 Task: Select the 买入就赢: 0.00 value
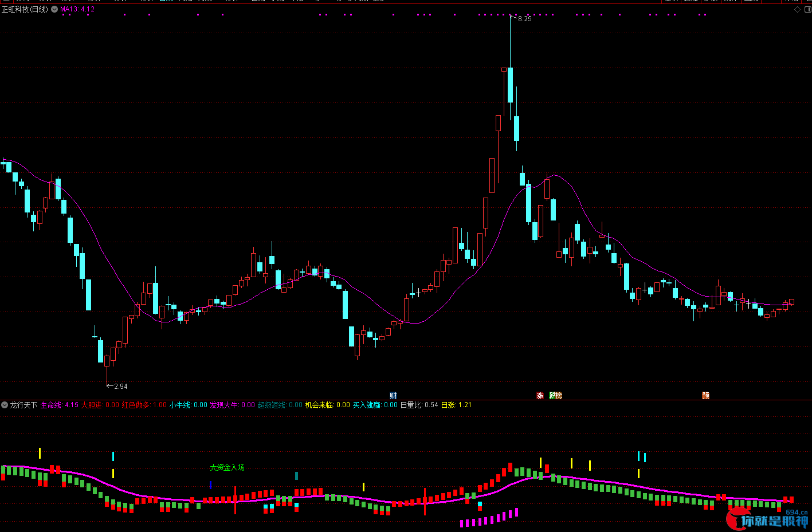click(x=375, y=405)
